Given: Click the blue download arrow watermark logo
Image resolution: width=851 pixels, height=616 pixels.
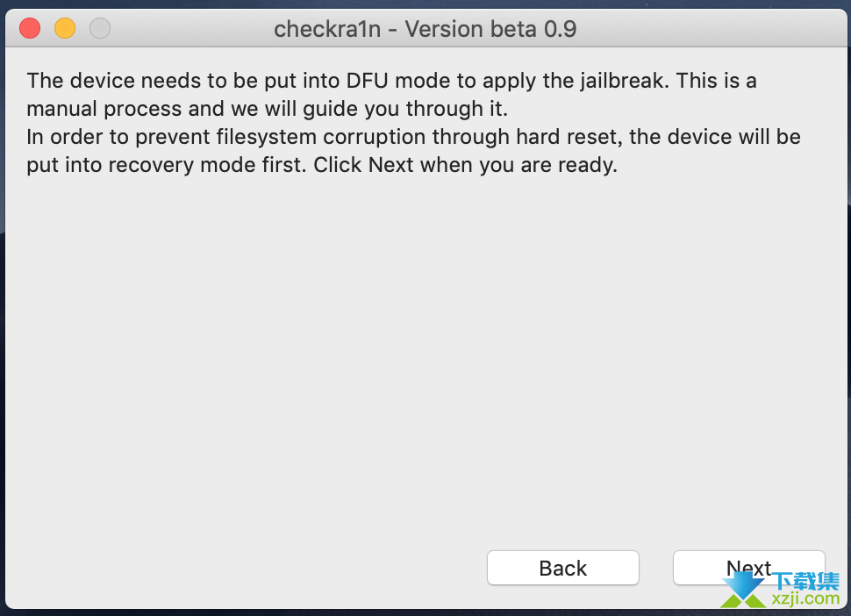Looking at the screenshot, I should [x=744, y=584].
